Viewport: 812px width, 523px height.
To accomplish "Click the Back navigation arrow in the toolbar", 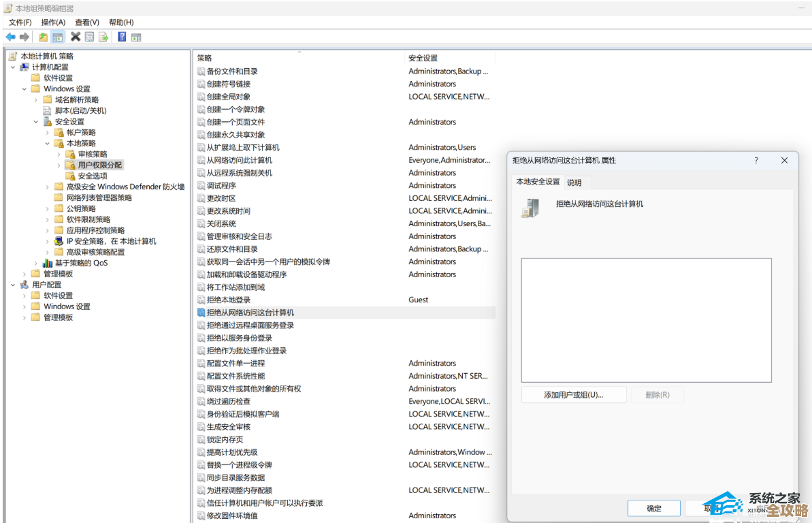I will [10, 37].
